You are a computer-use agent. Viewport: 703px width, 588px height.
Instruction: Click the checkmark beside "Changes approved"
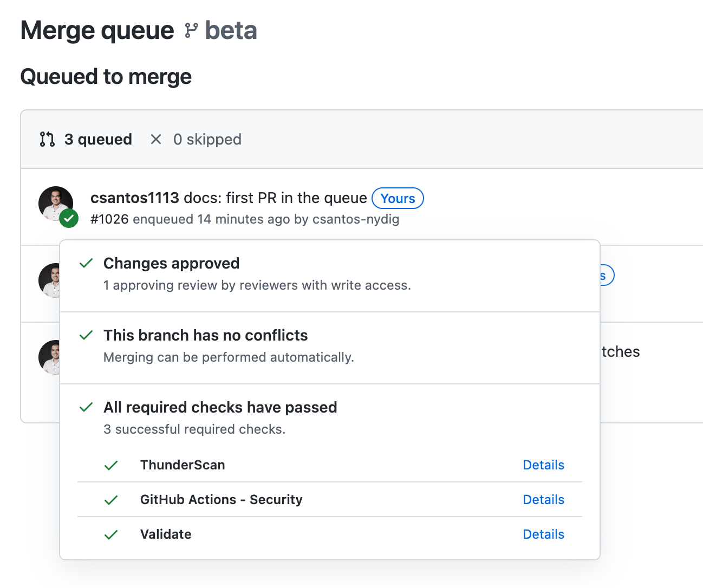pyautogui.click(x=86, y=263)
